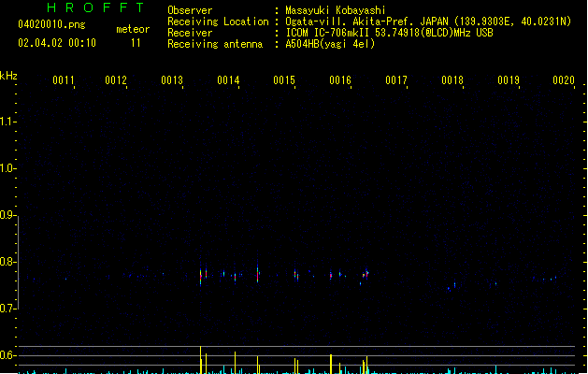588x374 pixels.
Task: Click the 0.8 kHz axis tick label
Action: [x=7, y=262]
